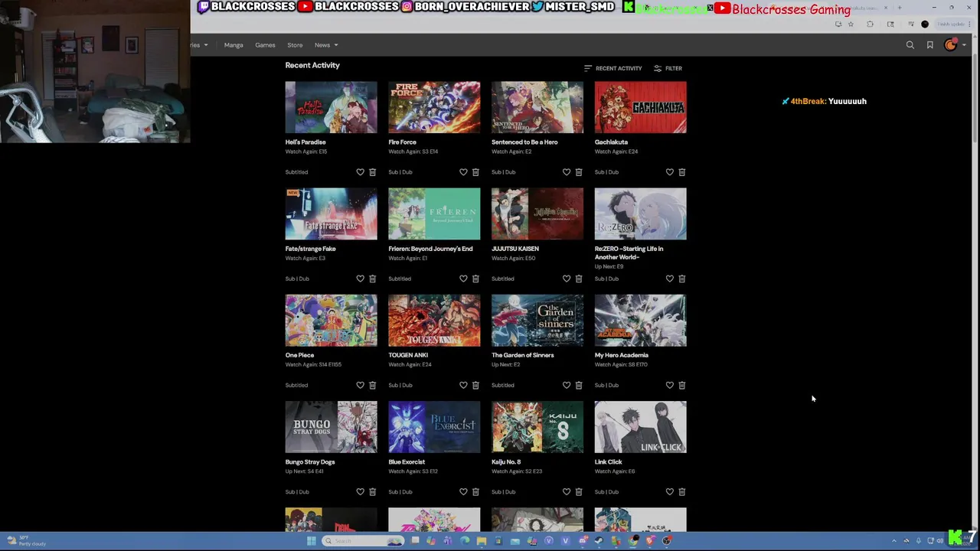Delete Gachiakuta from recent activity
The width and height of the screenshot is (980, 551).
click(682, 172)
